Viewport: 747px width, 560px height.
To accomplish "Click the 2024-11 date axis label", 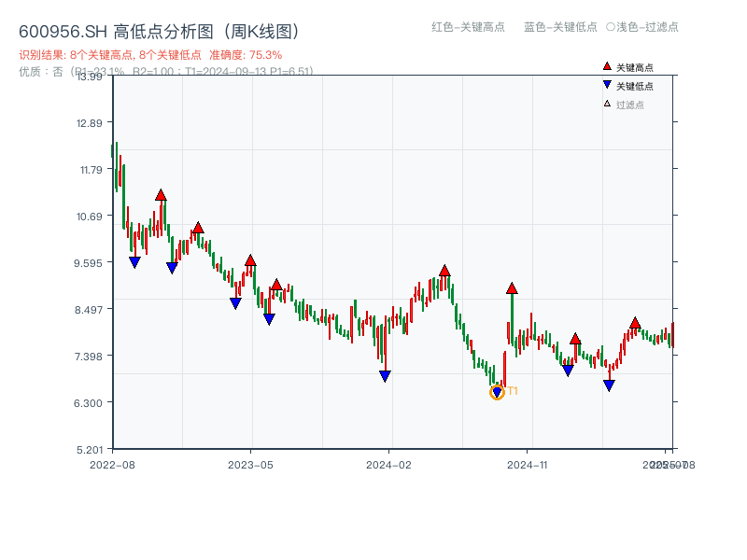I will point(527,465).
